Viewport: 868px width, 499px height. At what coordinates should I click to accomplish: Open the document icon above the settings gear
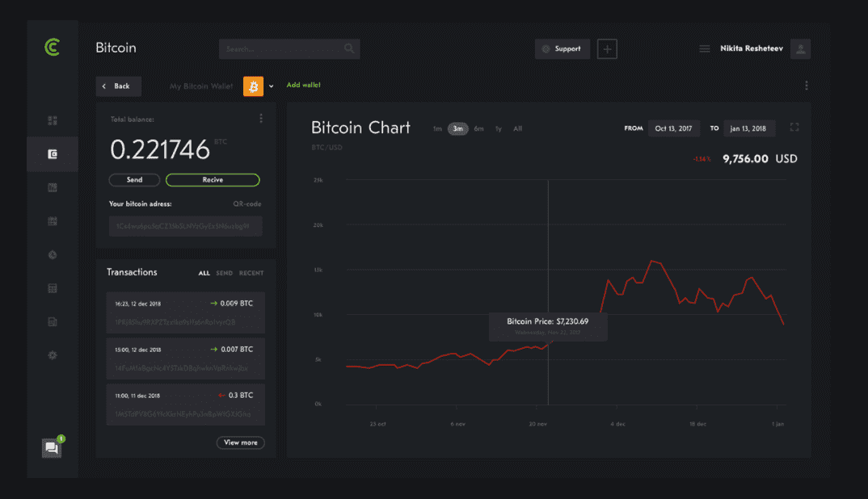[x=53, y=322]
